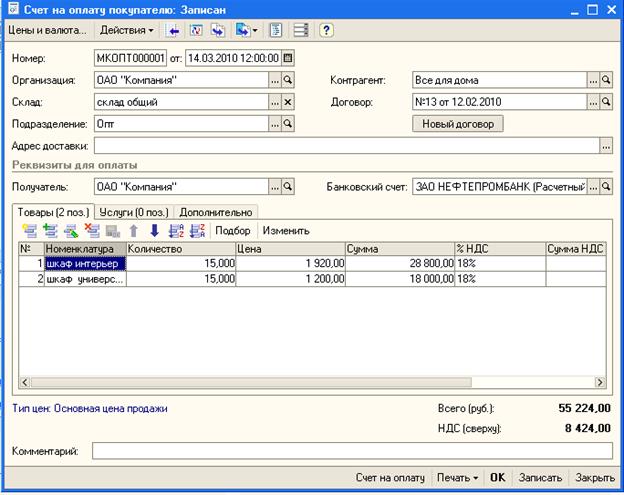Image resolution: width=624 pixels, height=495 pixels.
Task: Click the magnifier icon next to Контрагент
Action: pos(606,80)
